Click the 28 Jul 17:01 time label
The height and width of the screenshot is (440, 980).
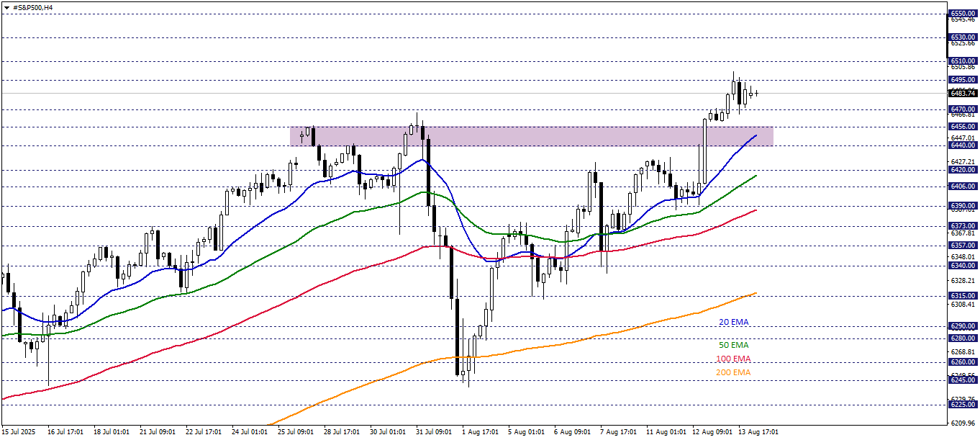pyautogui.click(x=341, y=432)
